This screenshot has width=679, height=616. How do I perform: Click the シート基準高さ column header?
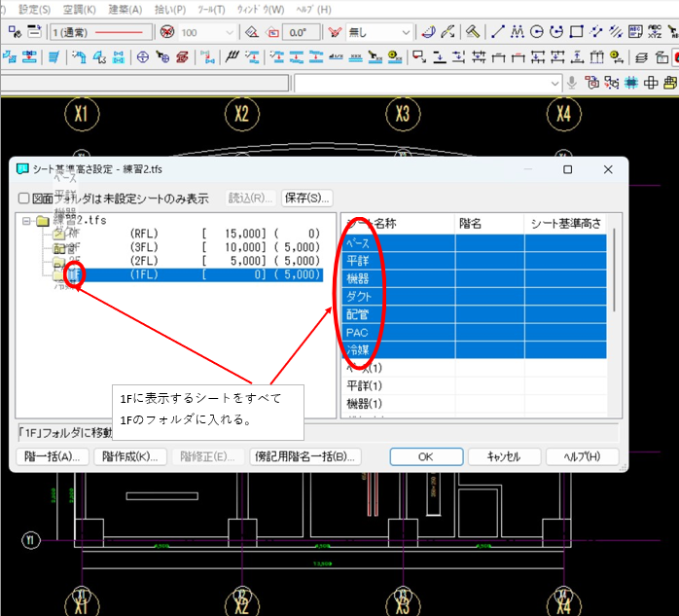pyautogui.click(x=565, y=224)
